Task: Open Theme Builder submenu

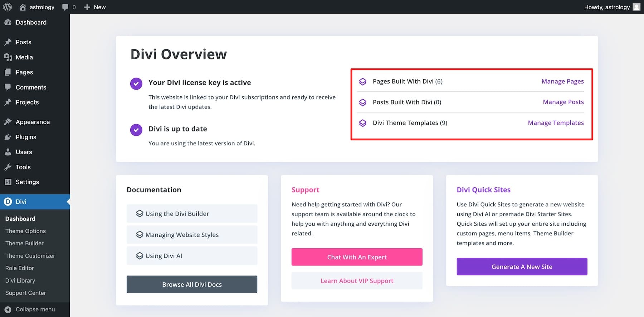Action: (x=24, y=243)
